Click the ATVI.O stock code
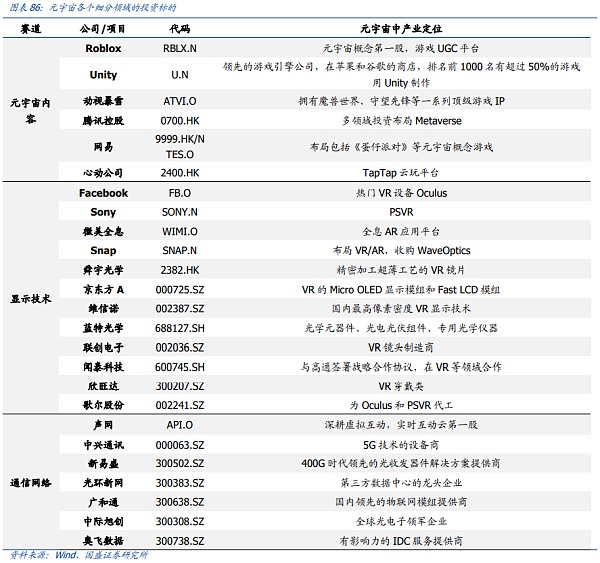Image resolution: width=600 pixels, height=563 pixels. (x=180, y=101)
